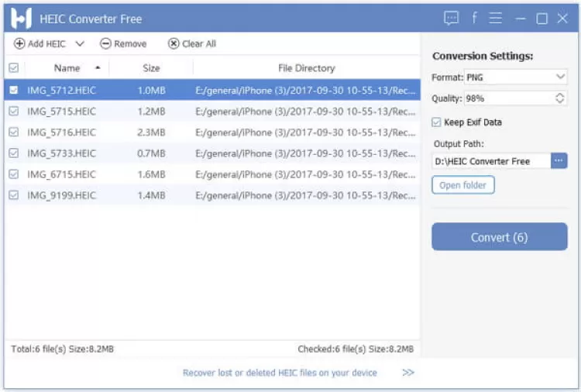The width and height of the screenshot is (581, 392).
Task: Open recover lost HEIC files link
Action: (x=280, y=373)
